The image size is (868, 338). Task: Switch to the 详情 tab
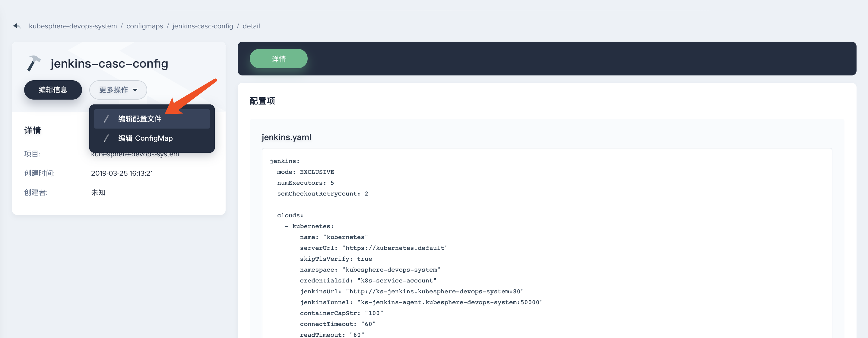[278, 58]
